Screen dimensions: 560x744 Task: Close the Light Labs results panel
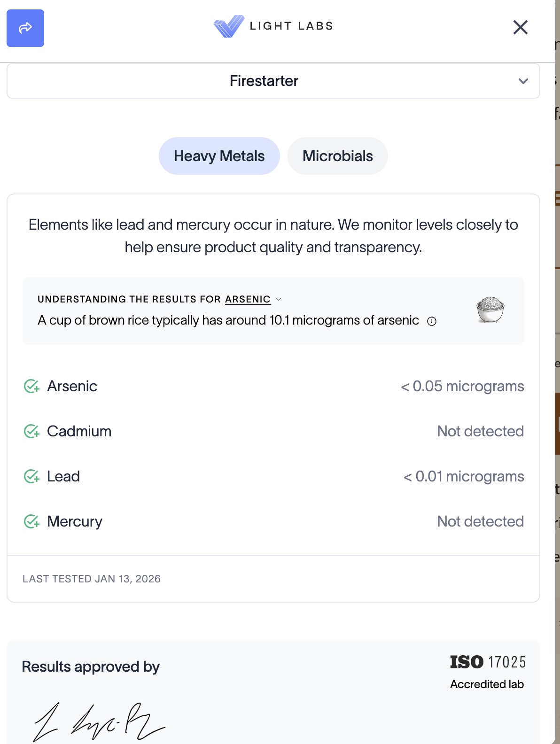click(x=520, y=27)
